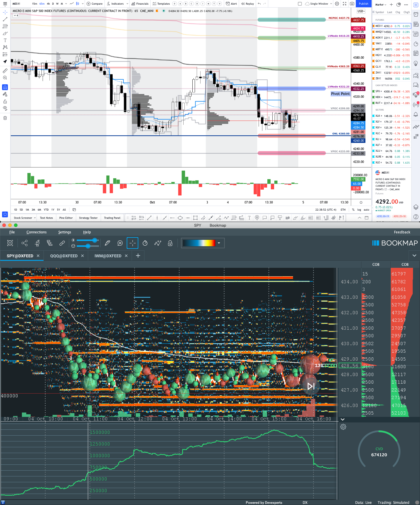The width and height of the screenshot is (420, 505).
Task: Toggle auto scale on price axis
Action: coord(367,210)
